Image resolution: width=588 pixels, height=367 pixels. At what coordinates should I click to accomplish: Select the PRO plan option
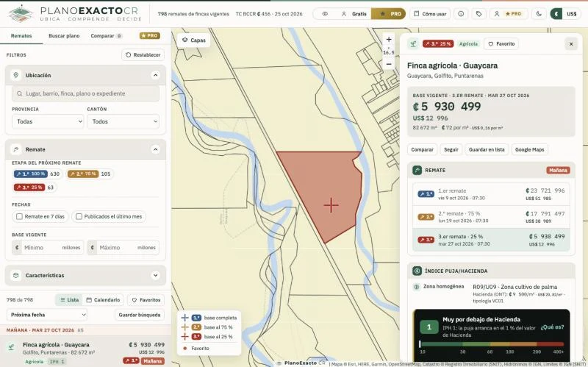click(389, 14)
